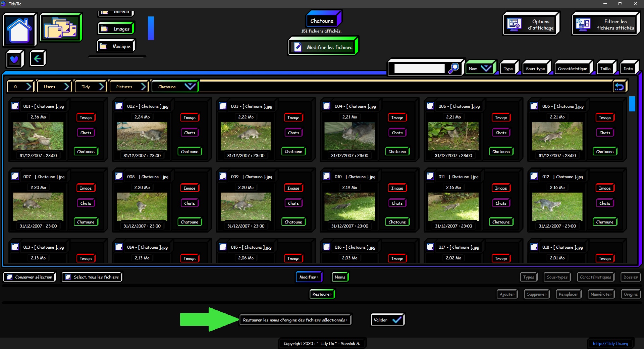Viewport: 644px width, 349px height.
Task: Select checkbox of 005 - [ Chatoune ].jpg
Action: click(x=430, y=106)
